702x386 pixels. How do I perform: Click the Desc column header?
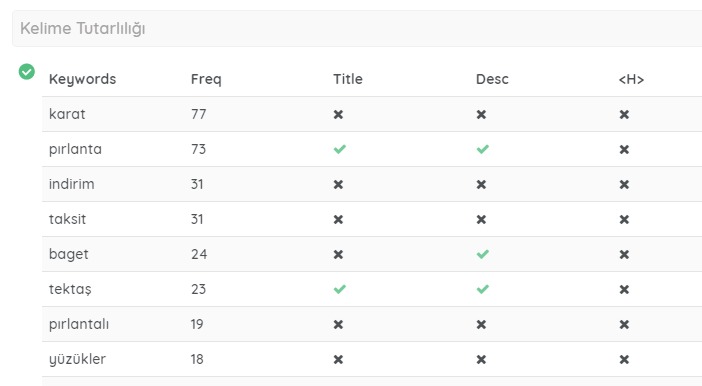[x=492, y=79]
